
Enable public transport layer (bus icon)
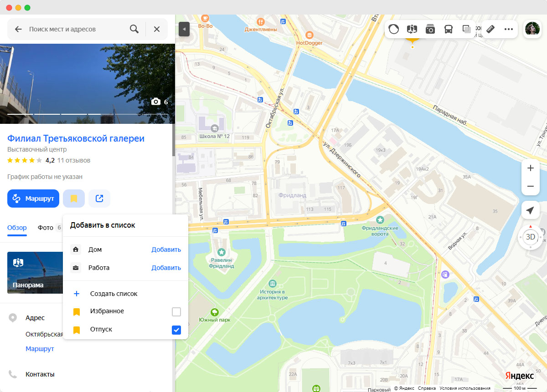tap(449, 29)
